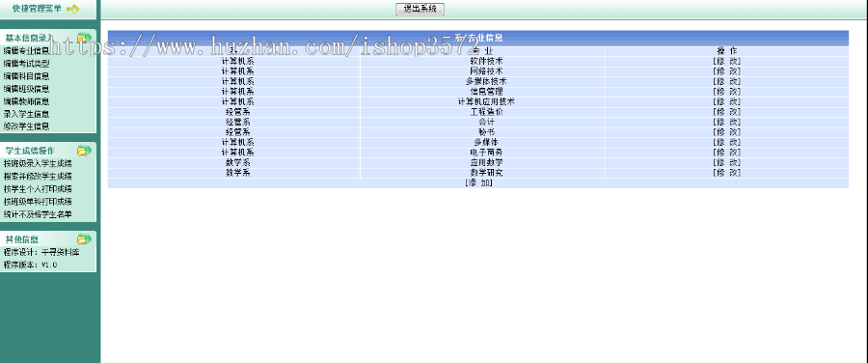Open 编辑专业信息 in the sidebar
This screenshot has height=363, width=868.
(27, 50)
